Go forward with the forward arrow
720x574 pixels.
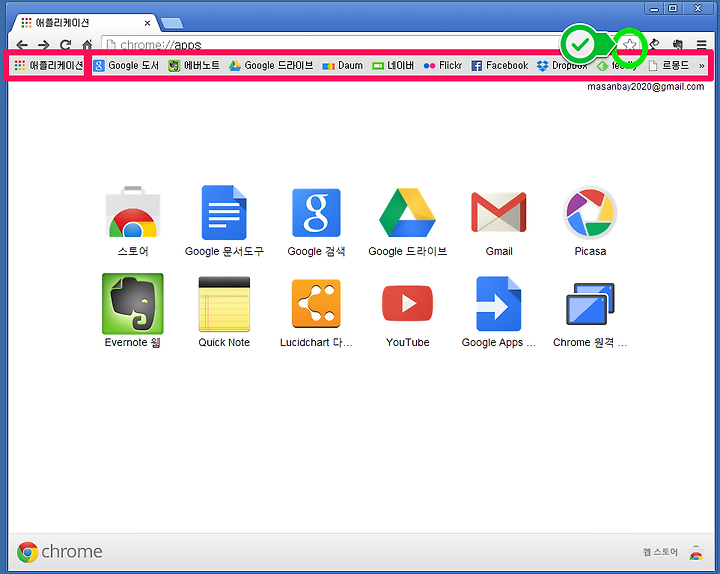(44, 45)
